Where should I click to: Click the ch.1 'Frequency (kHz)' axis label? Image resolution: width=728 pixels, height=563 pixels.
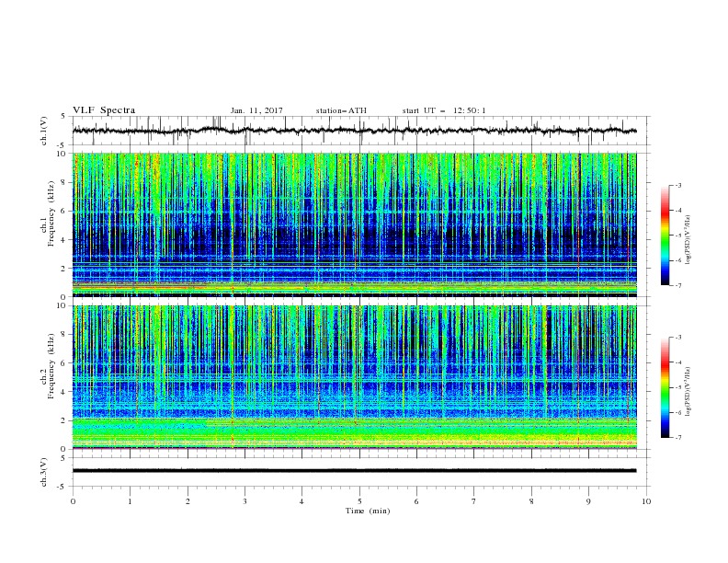(51, 214)
